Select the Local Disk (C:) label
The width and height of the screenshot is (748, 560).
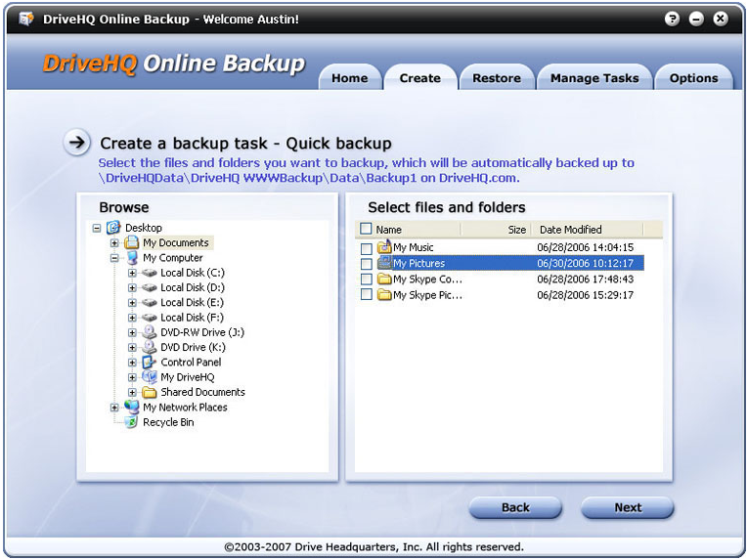coord(193,273)
